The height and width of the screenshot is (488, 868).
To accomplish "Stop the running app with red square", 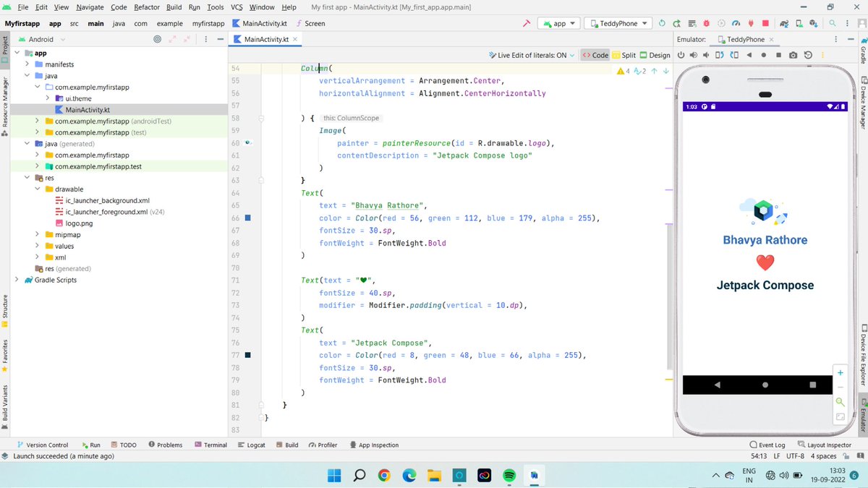I will [x=765, y=23].
